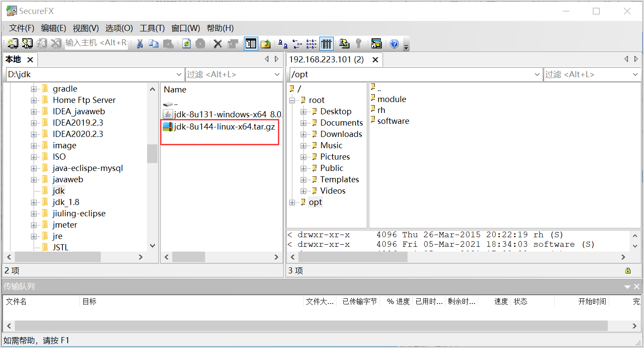The image size is (644, 348).
Task: Click the Paste toolbar icon
Action: pyautogui.click(x=168, y=44)
